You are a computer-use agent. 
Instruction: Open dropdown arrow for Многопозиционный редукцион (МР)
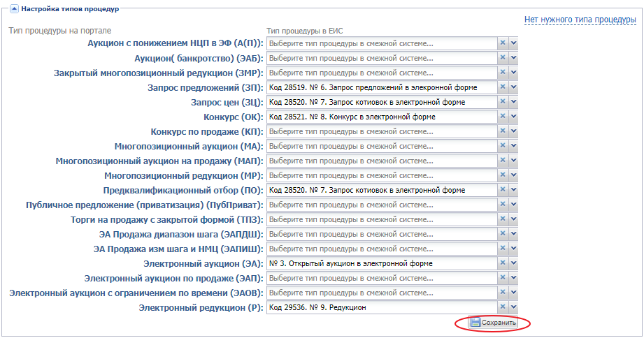tap(513, 175)
